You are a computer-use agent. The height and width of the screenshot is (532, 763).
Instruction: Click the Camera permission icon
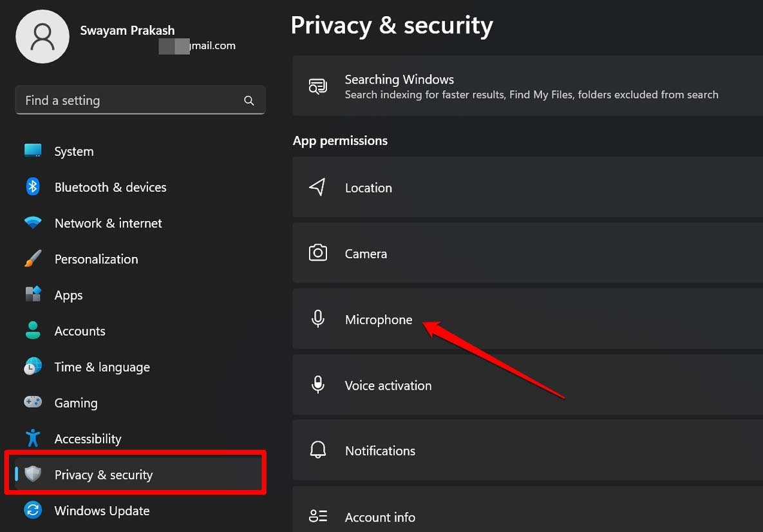tap(317, 253)
